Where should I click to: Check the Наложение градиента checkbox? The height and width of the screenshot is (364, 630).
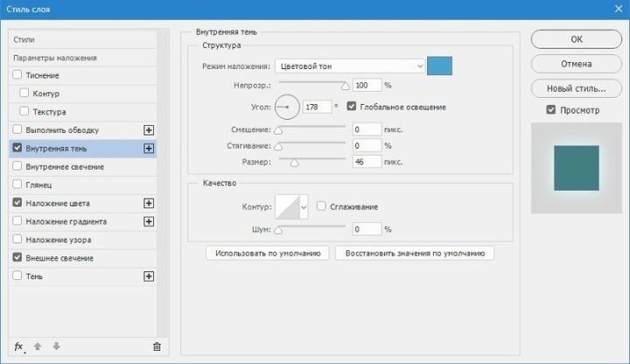coord(17,221)
